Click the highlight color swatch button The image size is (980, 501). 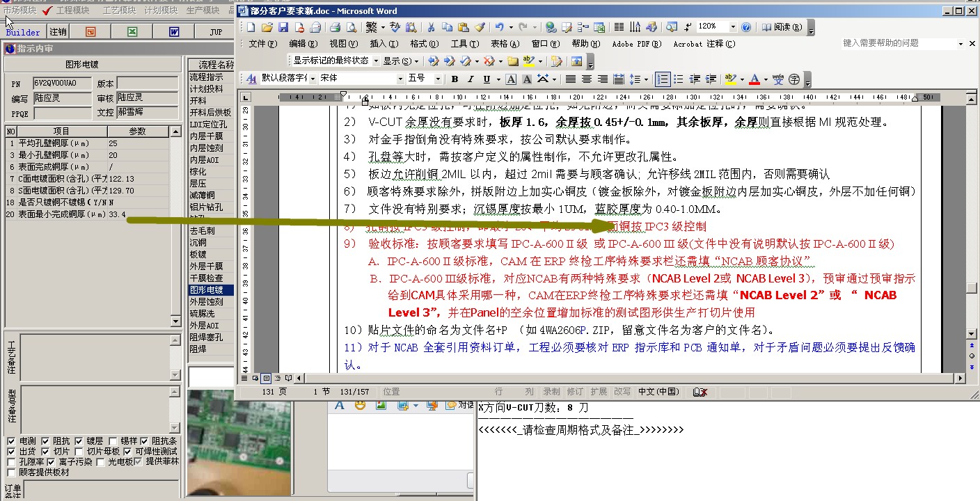(x=730, y=79)
